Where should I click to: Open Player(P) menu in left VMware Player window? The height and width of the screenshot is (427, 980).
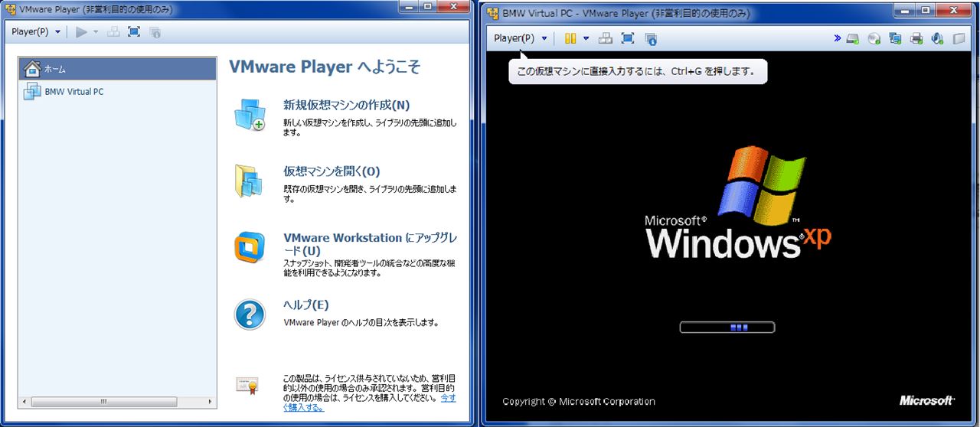coord(35,31)
